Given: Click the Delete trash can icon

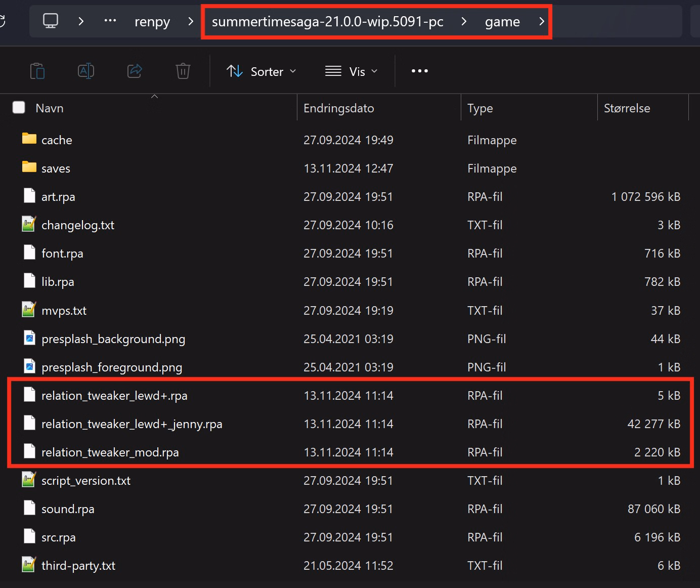Looking at the screenshot, I should (183, 71).
